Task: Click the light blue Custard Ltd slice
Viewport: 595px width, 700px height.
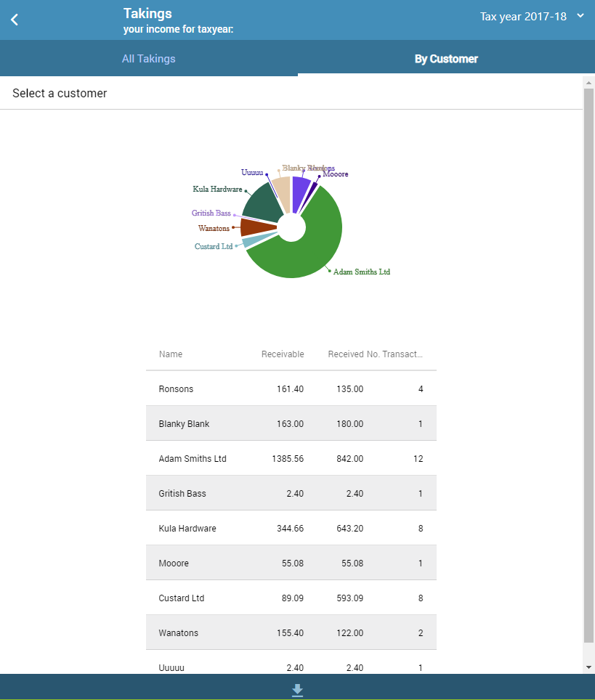Action: coord(254,240)
